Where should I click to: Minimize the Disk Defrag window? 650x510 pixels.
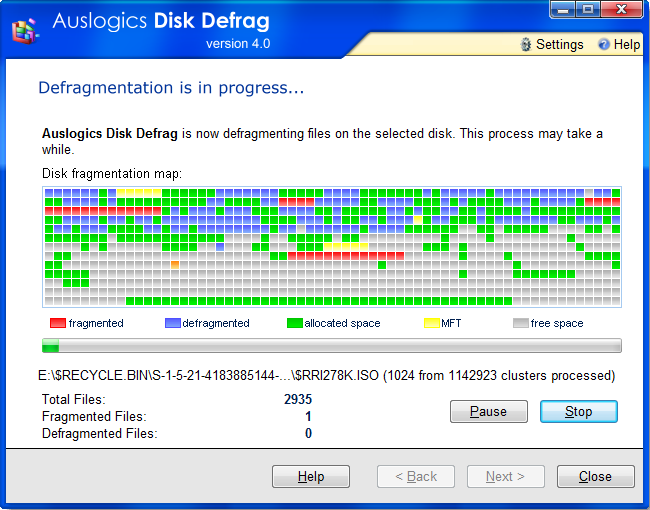(x=563, y=9)
